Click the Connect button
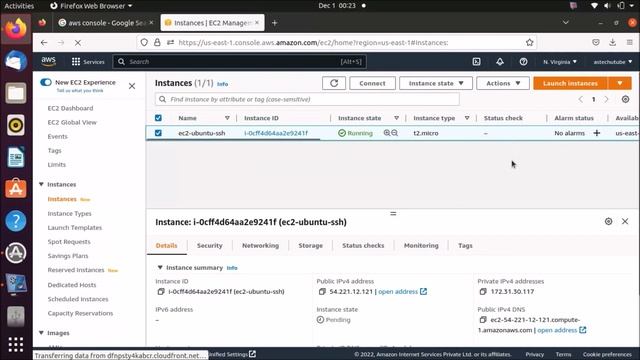The image size is (640, 360). pyautogui.click(x=372, y=83)
